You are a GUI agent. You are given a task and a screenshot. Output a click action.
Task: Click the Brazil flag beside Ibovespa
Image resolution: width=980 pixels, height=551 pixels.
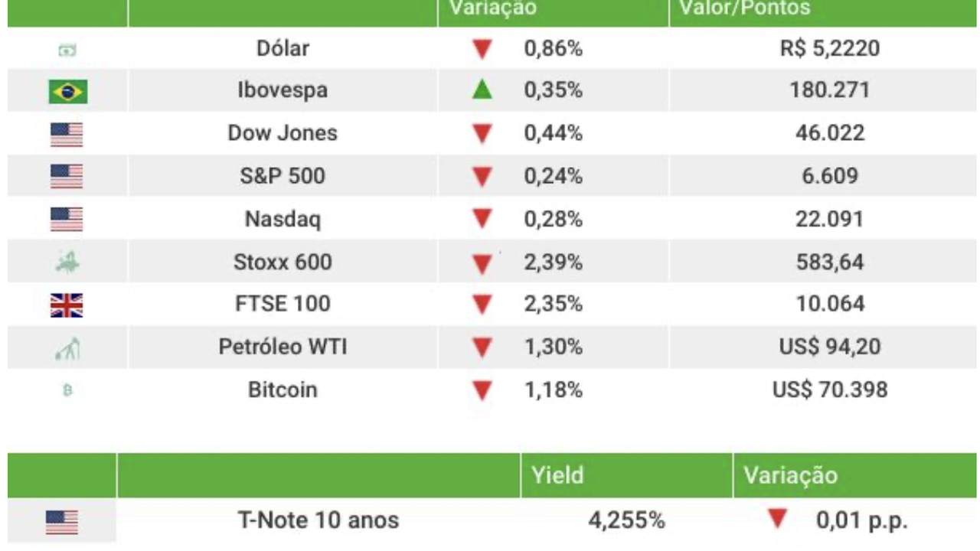pos(67,93)
